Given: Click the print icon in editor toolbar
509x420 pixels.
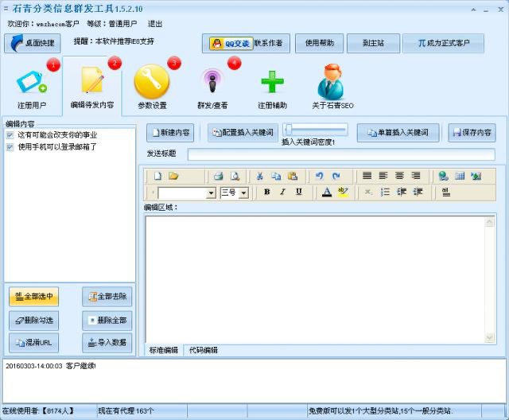Looking at the screenshot, I should [x=218, y=176].
